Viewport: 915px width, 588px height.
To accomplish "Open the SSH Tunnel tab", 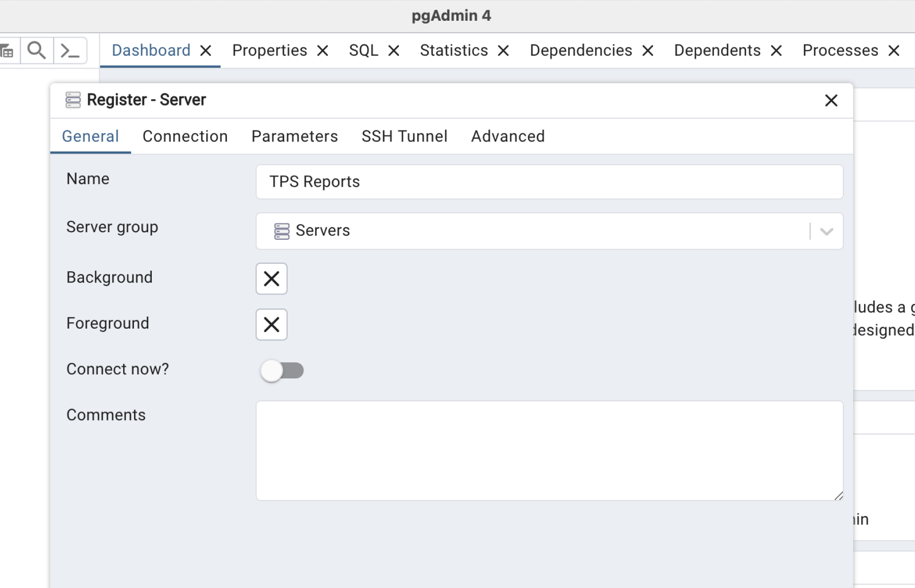I will point(404,136).
